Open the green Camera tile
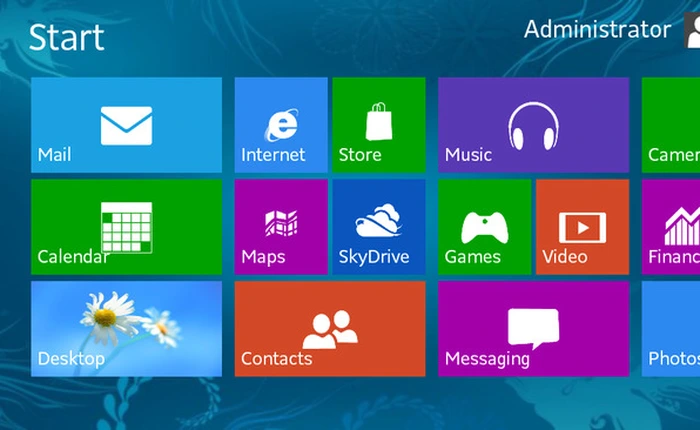700x430 pixels. [x=671, y=125]
